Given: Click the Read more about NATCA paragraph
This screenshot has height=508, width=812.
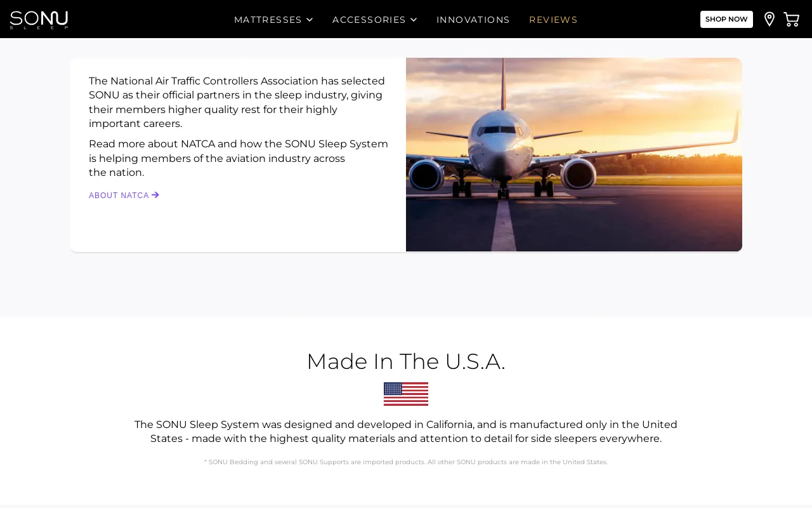Looking at the screenshot, I should (x=239, y=158).
